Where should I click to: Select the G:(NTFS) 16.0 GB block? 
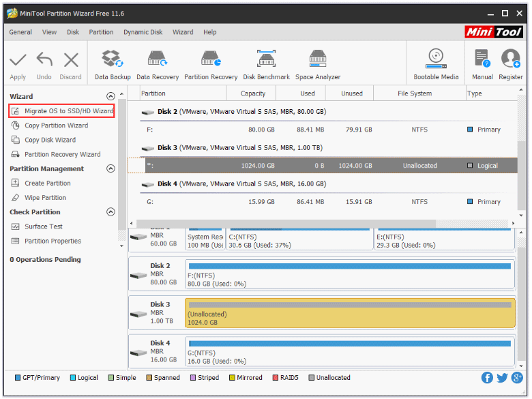[350, 352]
